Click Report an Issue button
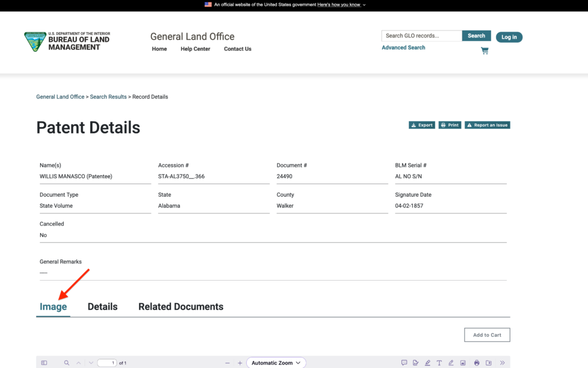This screenshot has height=368, width=588. pos(487,125)
